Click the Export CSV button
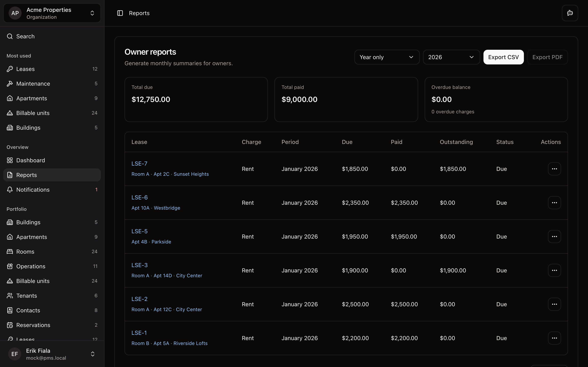The width and height of the screenshot is (588, 367). [503, 57]
